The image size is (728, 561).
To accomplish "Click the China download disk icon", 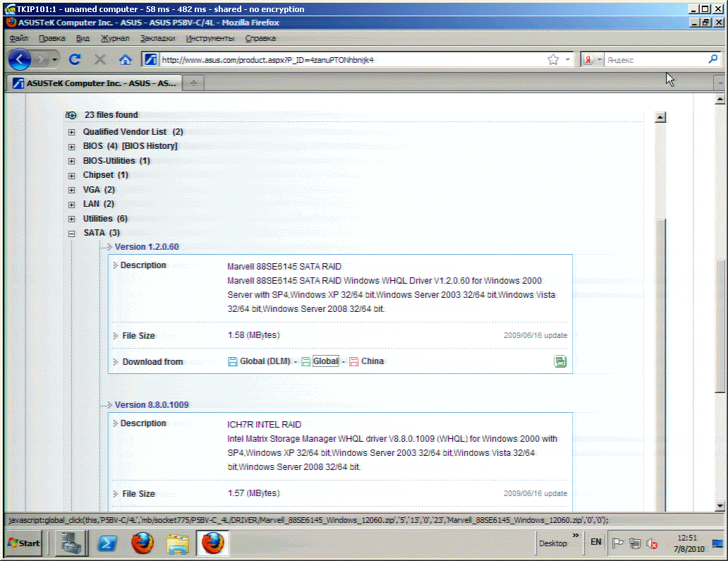I will pyautogui.click(x=354, y=361).
